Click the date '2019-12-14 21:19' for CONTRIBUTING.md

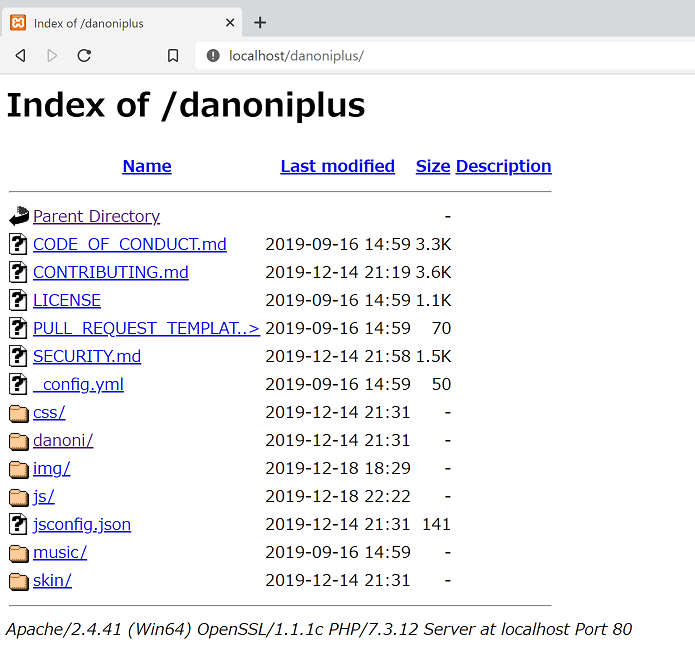(338, 272)
